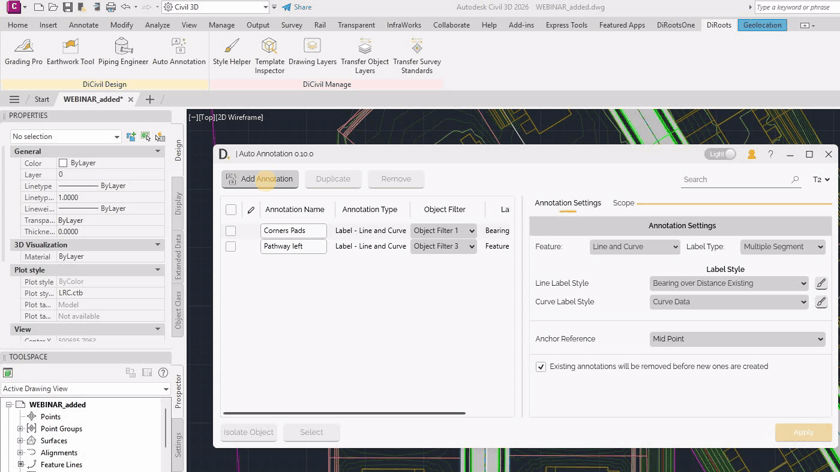Uncheck Existing annotations will be removed option
Viewport: 840px width, 472px height.
click(541, 367)
